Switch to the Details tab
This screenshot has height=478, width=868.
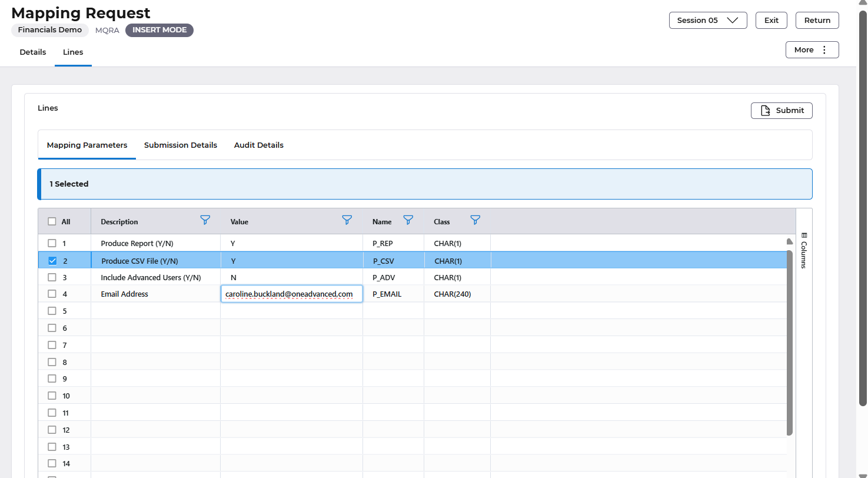[x=33, y=52]
